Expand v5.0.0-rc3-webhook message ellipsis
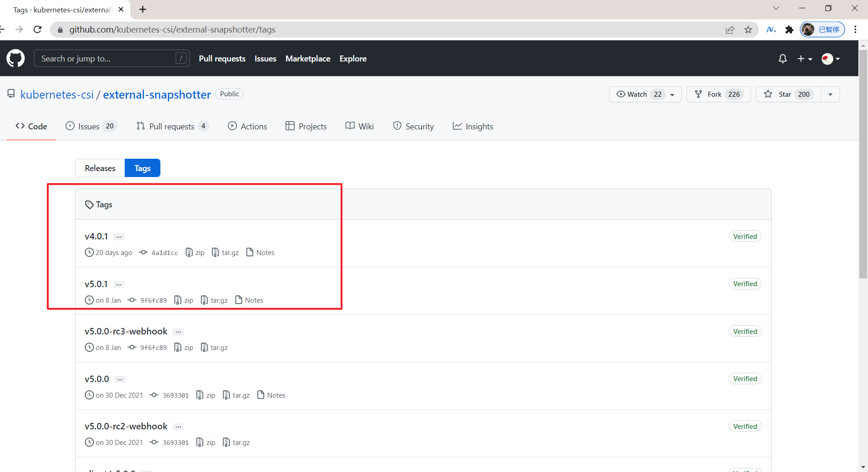 179,332
